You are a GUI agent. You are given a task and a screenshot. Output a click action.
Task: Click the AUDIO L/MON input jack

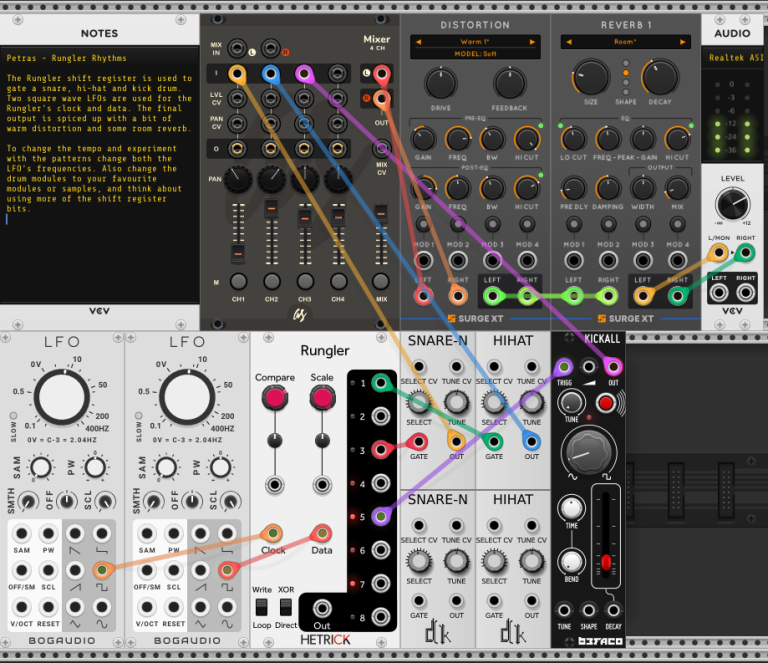pyautogui.click(x=719, y=253)
